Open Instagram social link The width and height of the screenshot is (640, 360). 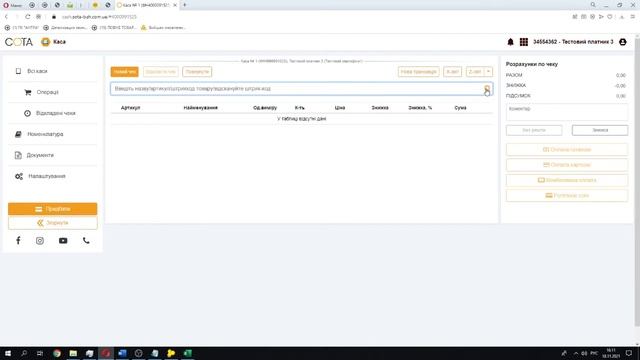pyautogui.click(x=40, y=240)
